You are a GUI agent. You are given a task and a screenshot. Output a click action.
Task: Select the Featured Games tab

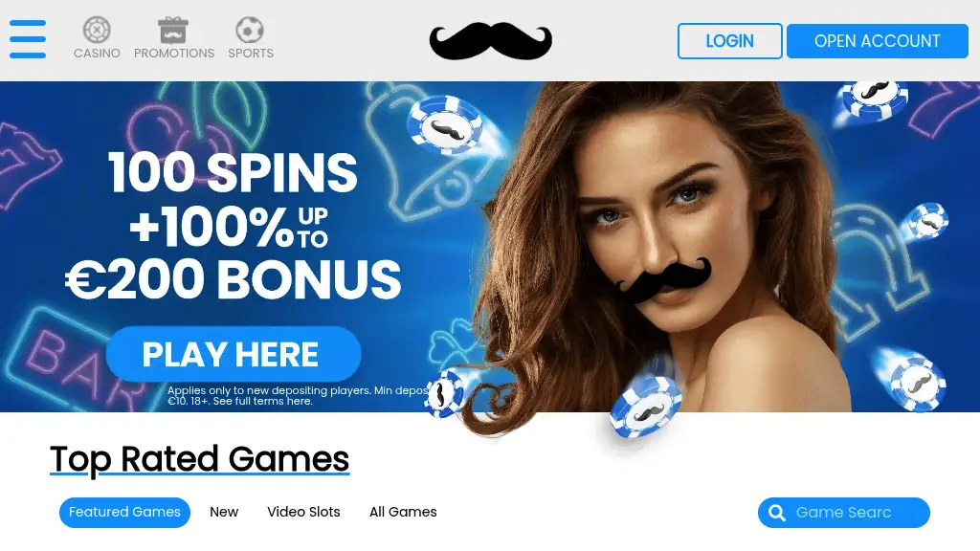(124, 513)
